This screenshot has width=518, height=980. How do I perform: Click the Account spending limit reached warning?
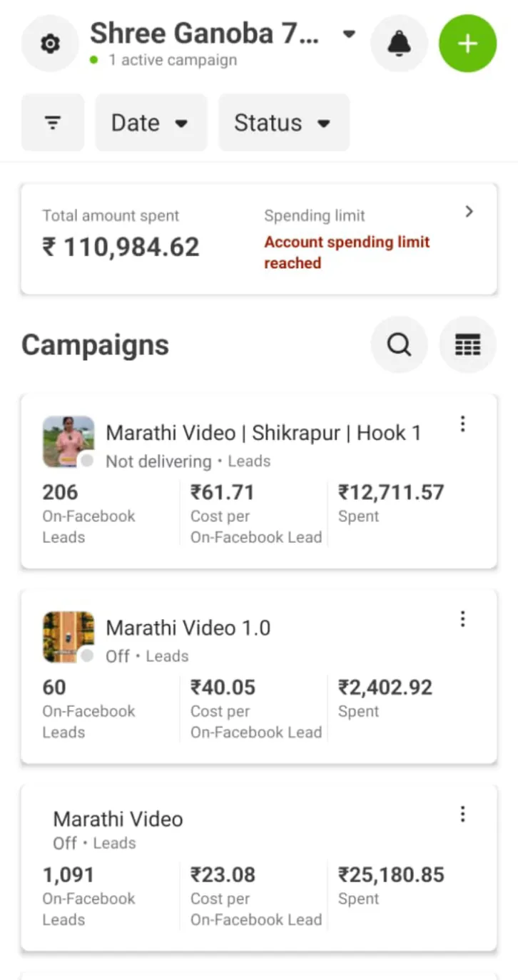point(347,252)
